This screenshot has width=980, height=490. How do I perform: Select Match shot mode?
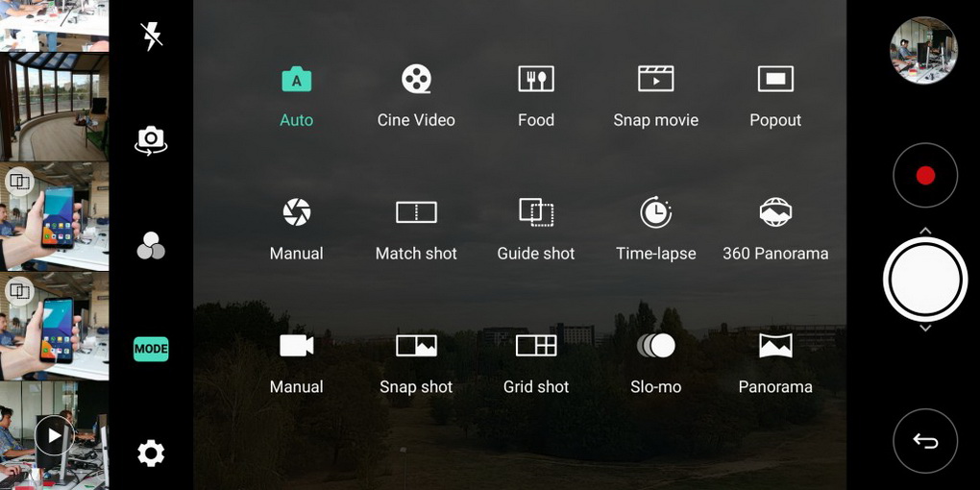416,213
